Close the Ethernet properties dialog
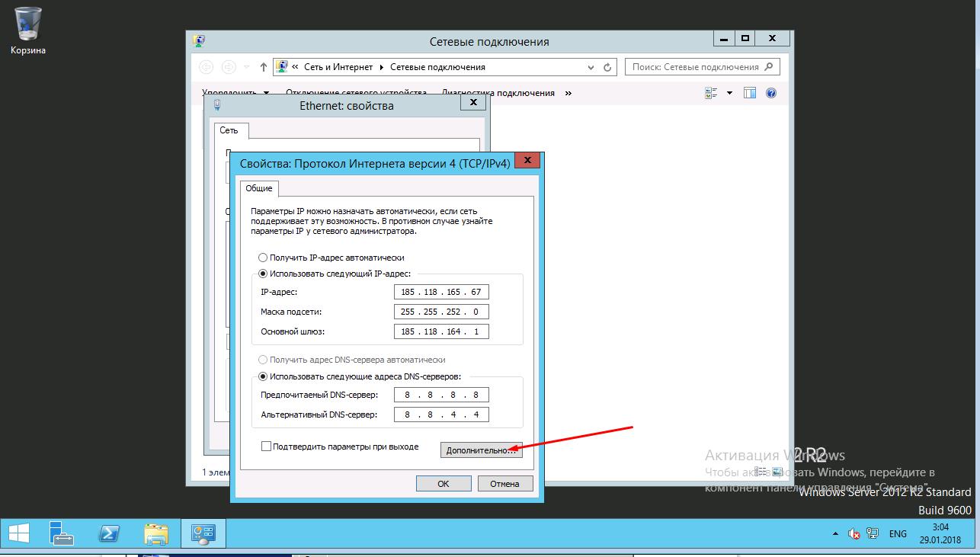Screen dimensions: 980x557 [473, 102]
